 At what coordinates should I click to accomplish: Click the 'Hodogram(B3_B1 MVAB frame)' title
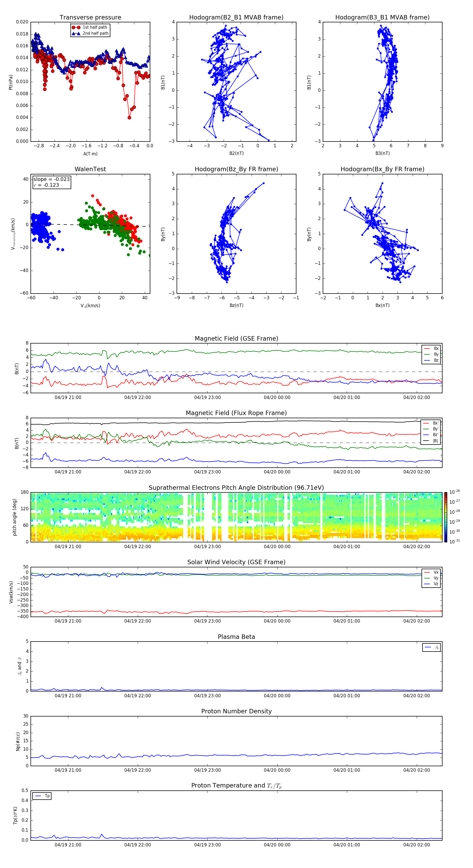[382, 18]
